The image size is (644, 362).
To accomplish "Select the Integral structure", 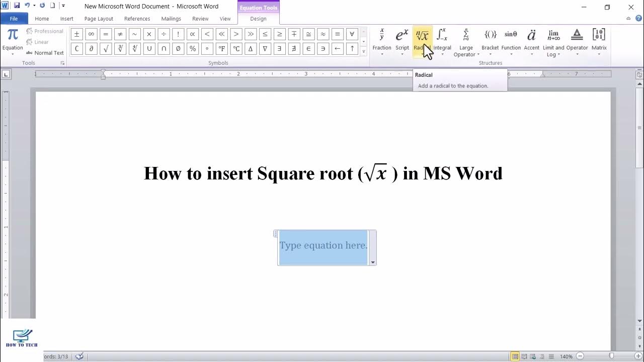I will [442, 41].
